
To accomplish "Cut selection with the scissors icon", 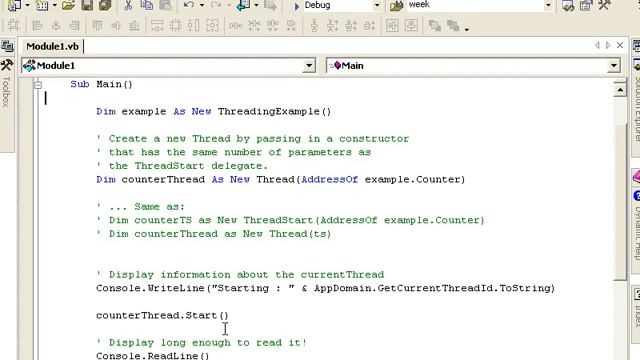I will [128, 5].
